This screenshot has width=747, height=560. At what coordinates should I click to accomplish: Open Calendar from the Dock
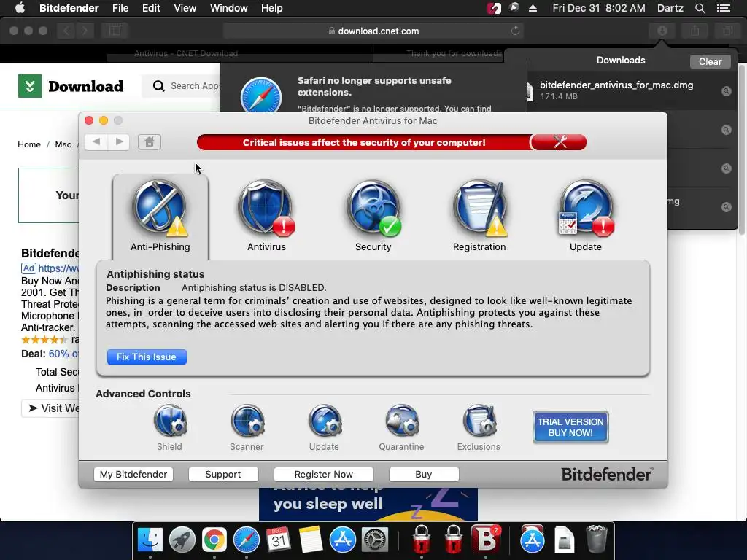point(278,540)
